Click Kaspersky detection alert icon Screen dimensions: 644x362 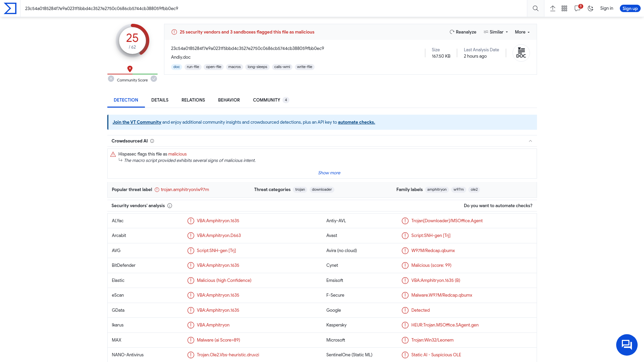(x=405, y=325)
